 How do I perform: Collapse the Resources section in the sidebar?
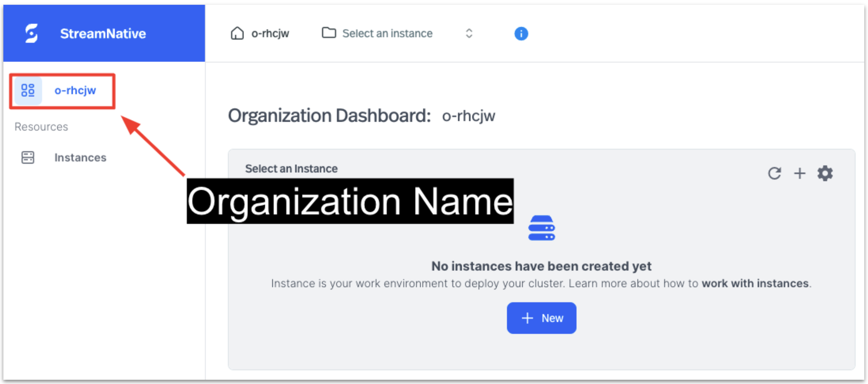pos(41,126)
